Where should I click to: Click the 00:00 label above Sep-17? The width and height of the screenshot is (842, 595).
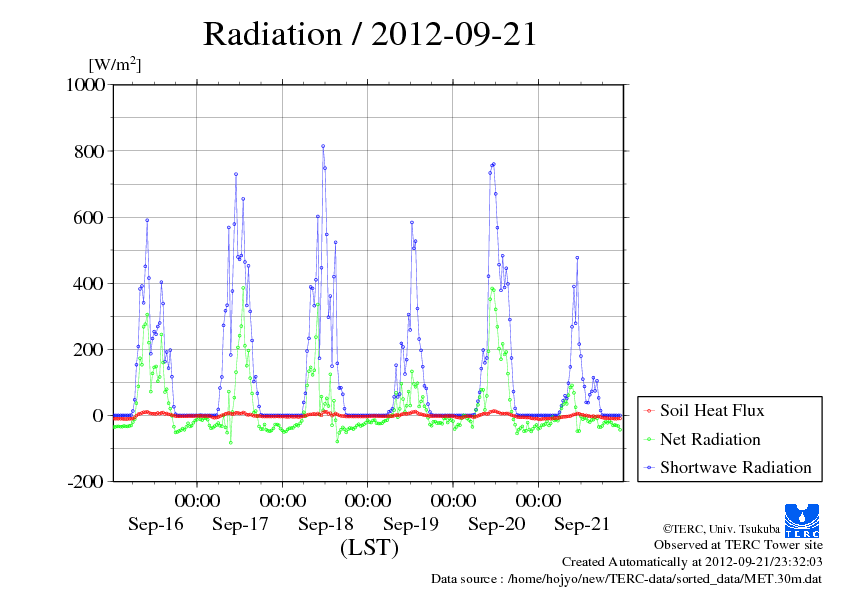(x=197, y=500)
